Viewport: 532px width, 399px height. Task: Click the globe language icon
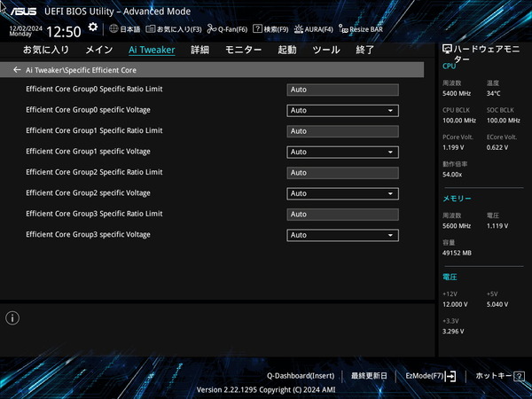(x=113, y=29)
